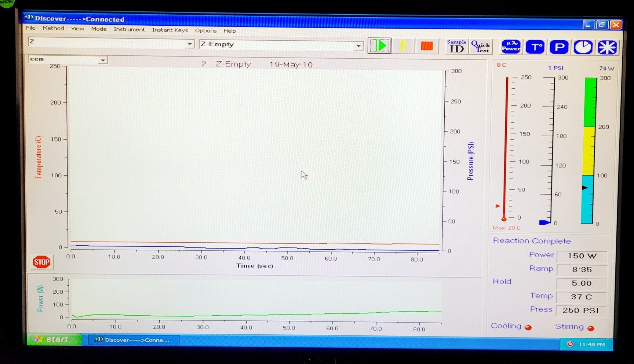Screen dimensions: 634x364
Task: Click the asterisk cooling icon
Action: (x=607, y=47)
